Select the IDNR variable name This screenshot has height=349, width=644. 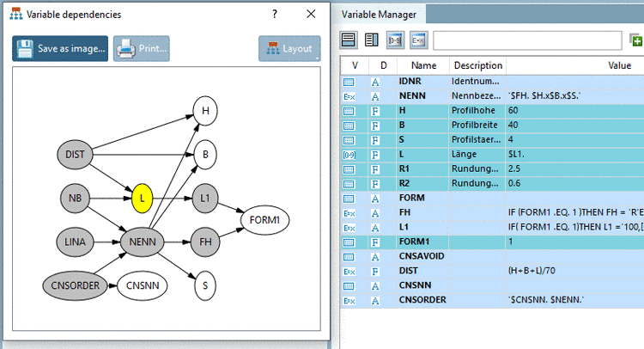tap(410, 82)
